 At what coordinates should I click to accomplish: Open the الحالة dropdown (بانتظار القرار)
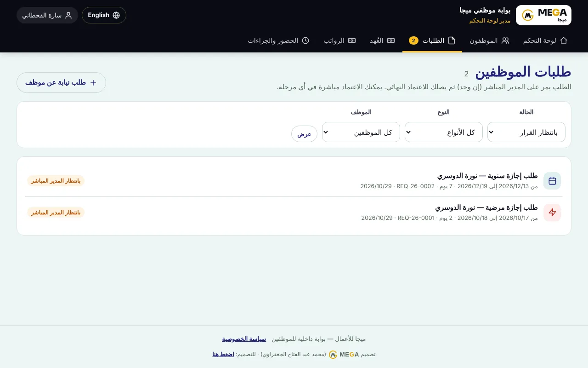click(526, 132)
